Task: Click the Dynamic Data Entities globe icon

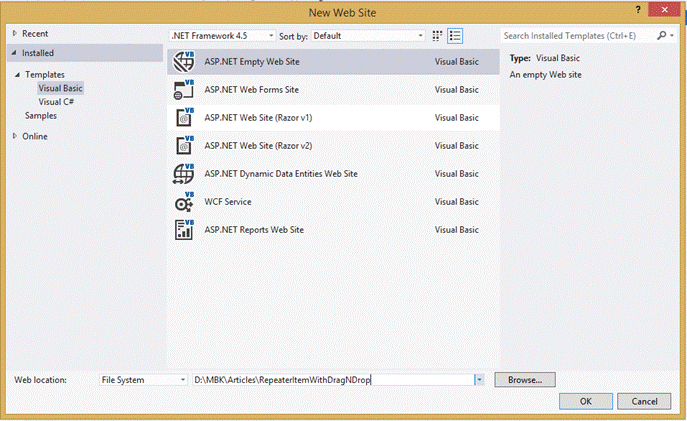Action: point(184,173)
